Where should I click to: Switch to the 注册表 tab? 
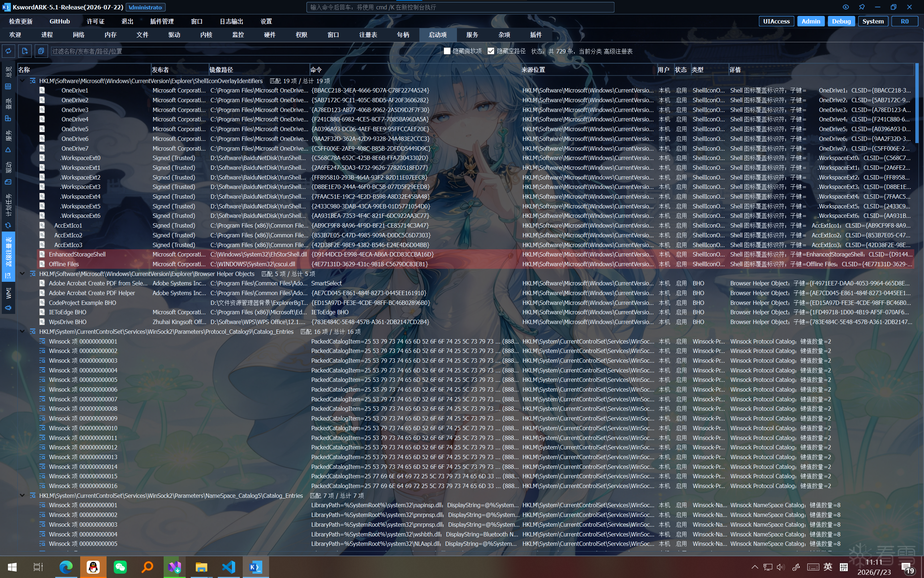coord(368,35)
